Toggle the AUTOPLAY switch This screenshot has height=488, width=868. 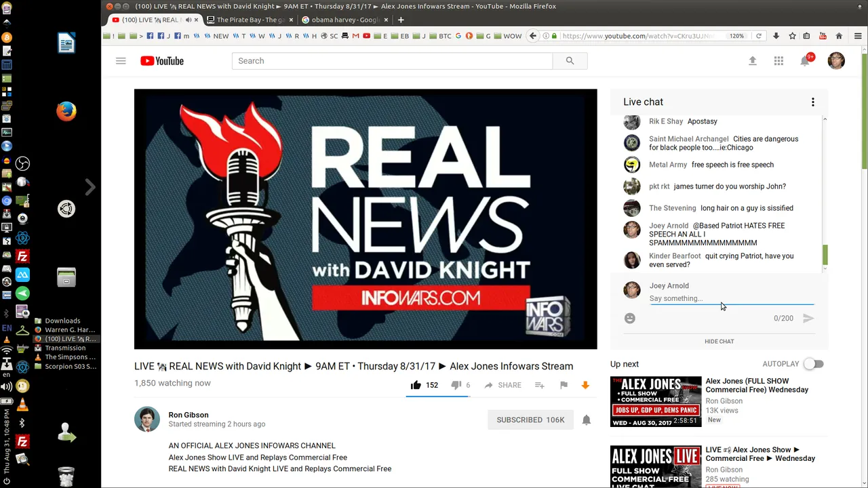pos(813,364)
